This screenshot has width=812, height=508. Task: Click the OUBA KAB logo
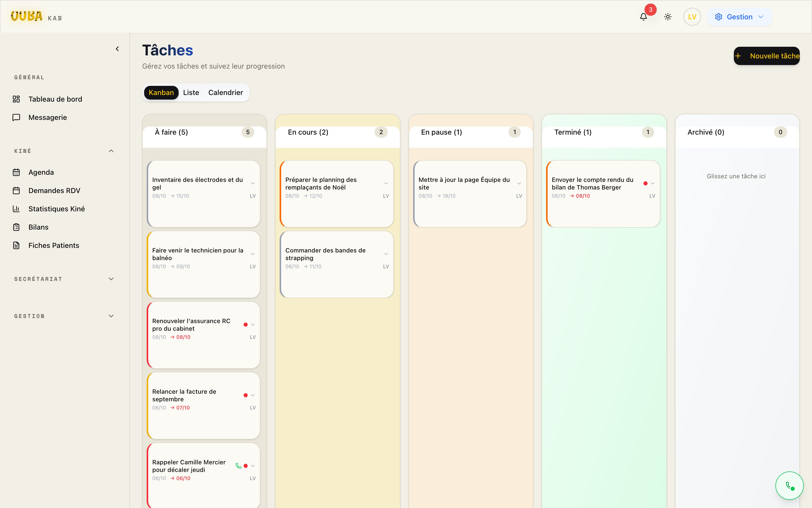(x=36, y=16)
